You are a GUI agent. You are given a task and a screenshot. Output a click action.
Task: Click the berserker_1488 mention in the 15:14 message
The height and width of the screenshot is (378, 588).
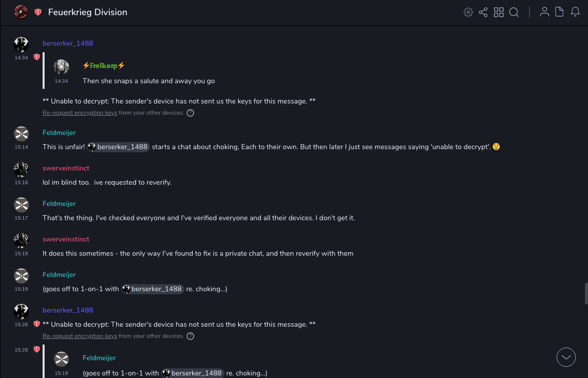tap(118, 147)
